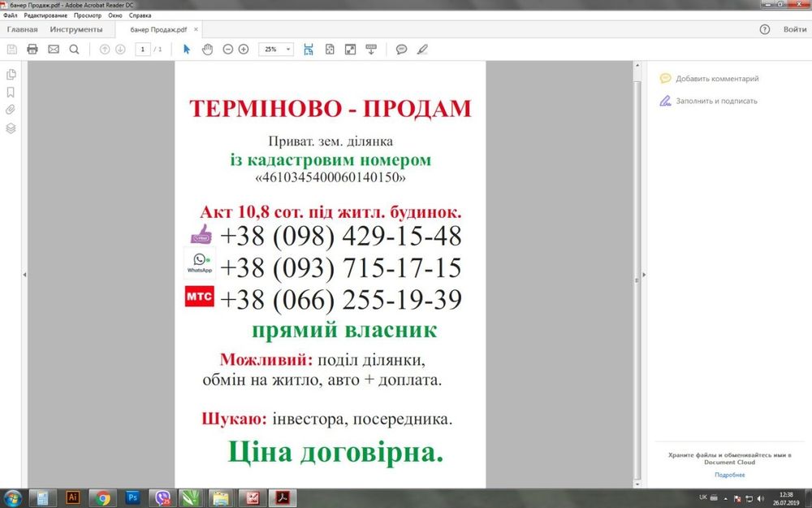This screenshot has width=812, height=508.
Task: Click the vertical scrollbar up arrow
Action: pos(637,66)
